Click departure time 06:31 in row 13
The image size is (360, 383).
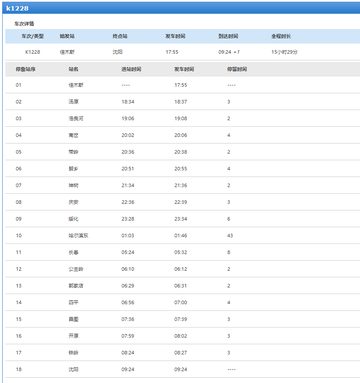pos(181,286)
